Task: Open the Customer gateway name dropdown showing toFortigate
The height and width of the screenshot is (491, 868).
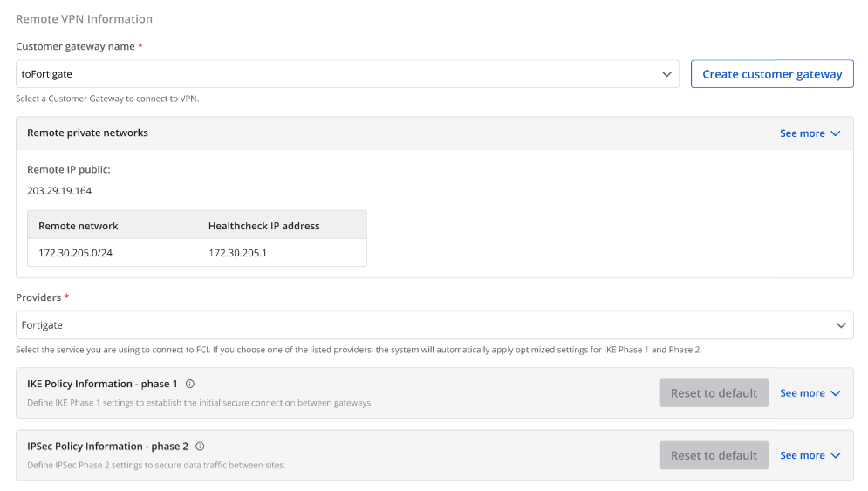Action: pos(340,74)
